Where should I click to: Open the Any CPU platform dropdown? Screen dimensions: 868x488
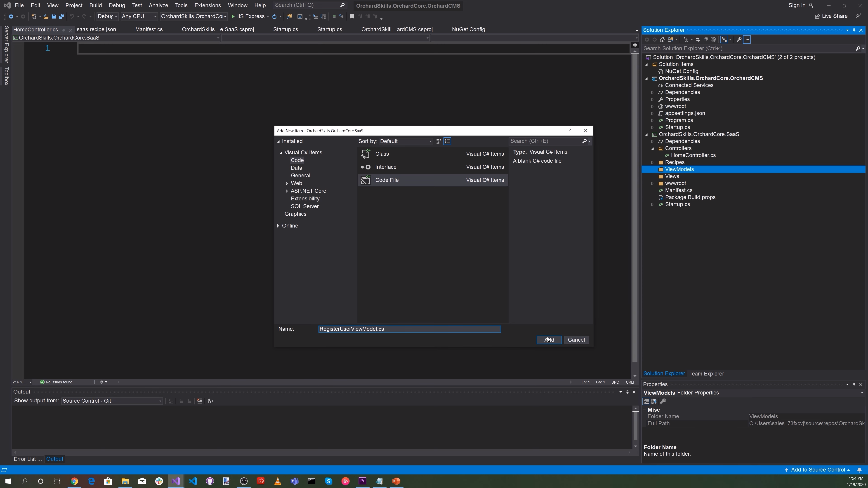(139, 16)
